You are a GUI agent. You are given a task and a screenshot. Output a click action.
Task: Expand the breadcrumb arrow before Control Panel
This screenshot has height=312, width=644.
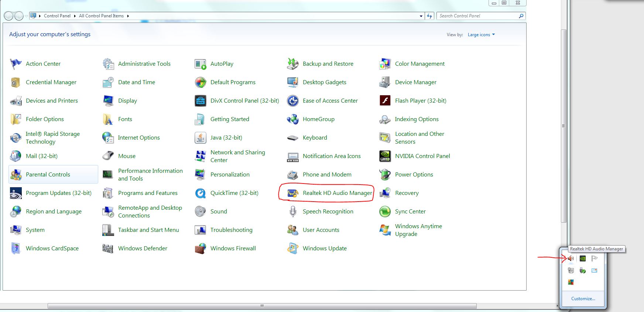[x=40, y=16]
